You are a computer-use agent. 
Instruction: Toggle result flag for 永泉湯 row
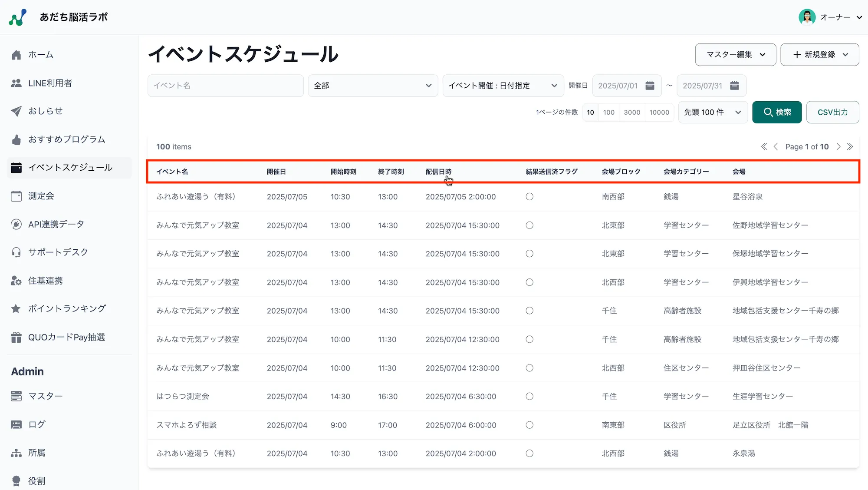tap(529, 454)
